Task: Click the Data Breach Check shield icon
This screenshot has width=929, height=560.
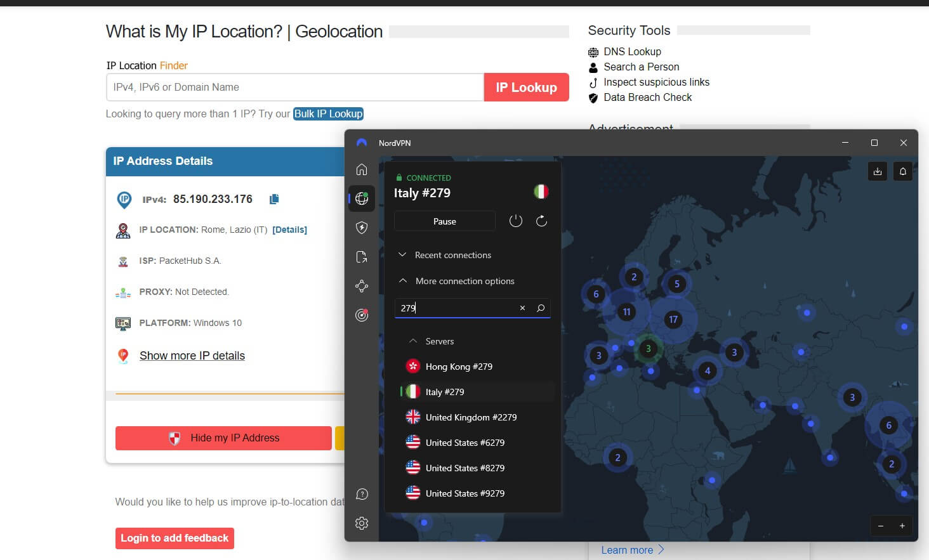Action: 593,98
